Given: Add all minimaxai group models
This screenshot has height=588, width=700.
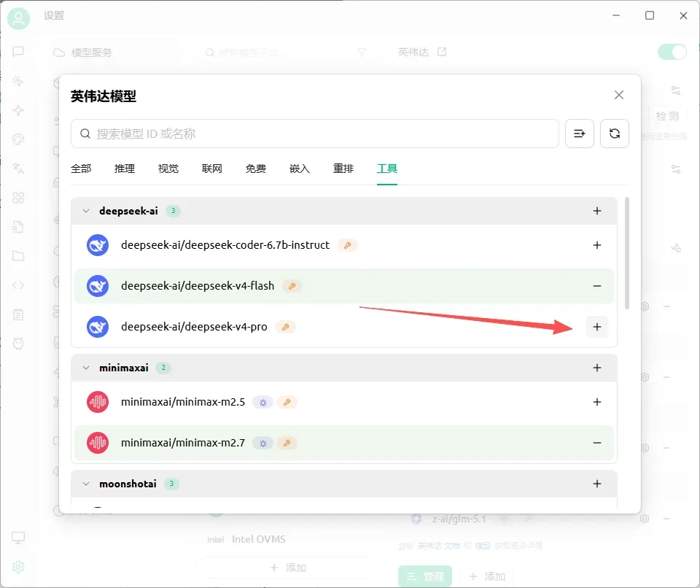Looking at the screenshot, I should (597, 368).
